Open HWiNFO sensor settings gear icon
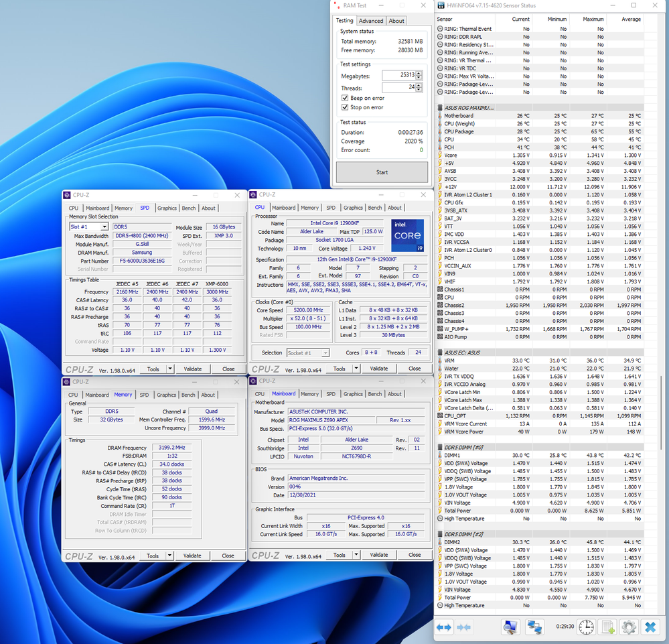669x644 pixels. click(x=629, y=627)
